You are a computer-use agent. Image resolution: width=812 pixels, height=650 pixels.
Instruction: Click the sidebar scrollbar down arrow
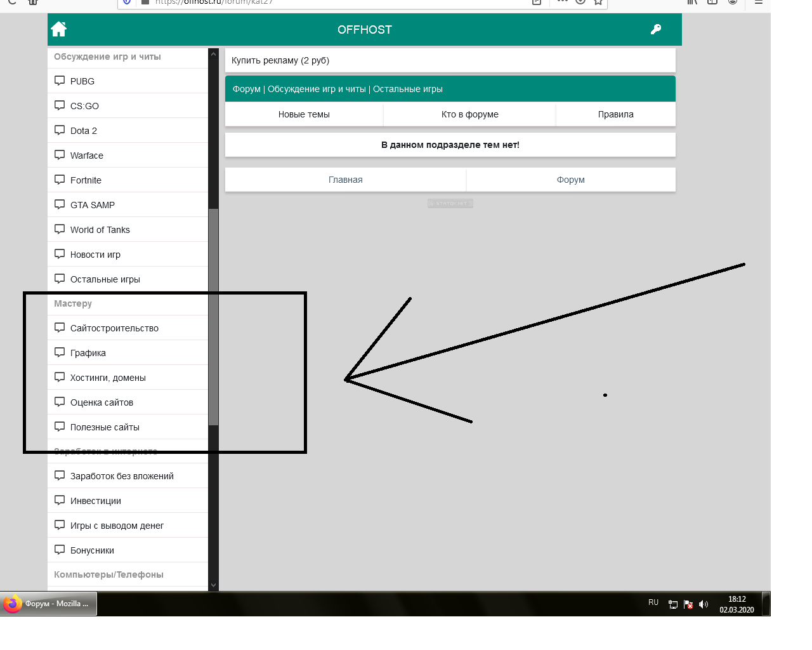click(x=213, y=585)
